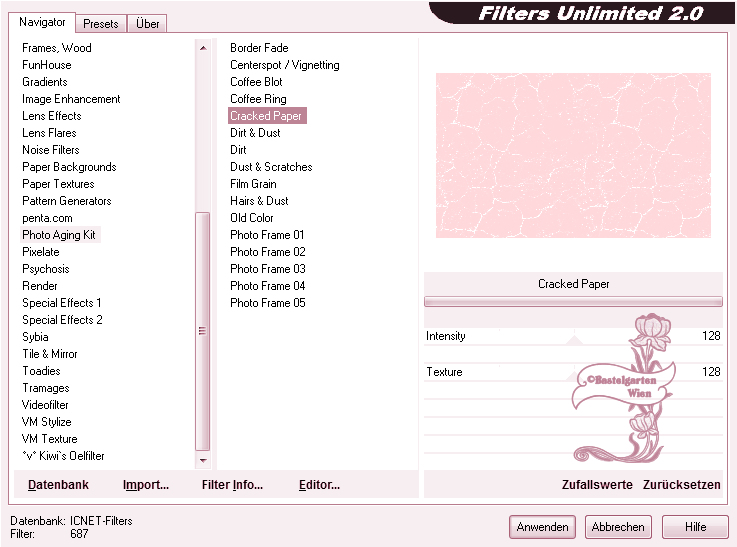This screenshot has height=547, width=737.
Task: Click the Import... link
Action: [146, 485]
